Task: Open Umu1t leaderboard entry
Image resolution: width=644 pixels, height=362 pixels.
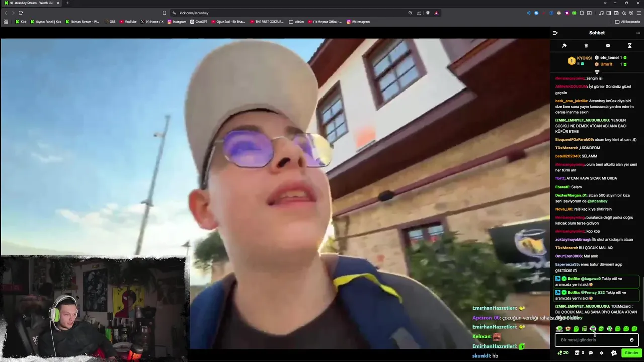Action: [x=610, y=64]
